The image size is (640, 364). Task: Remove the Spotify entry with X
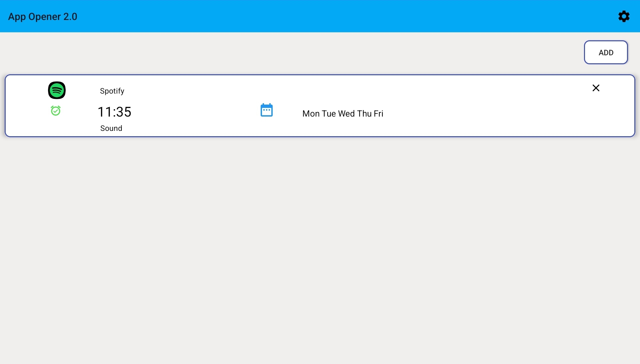pos(596,88)
